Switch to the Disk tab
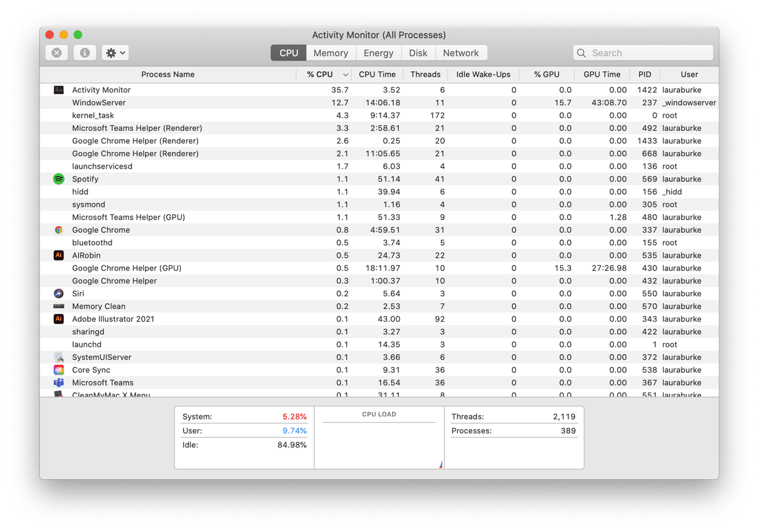This screenshot has width=759, height=532. pyautogui.click(x=418, y=53)
